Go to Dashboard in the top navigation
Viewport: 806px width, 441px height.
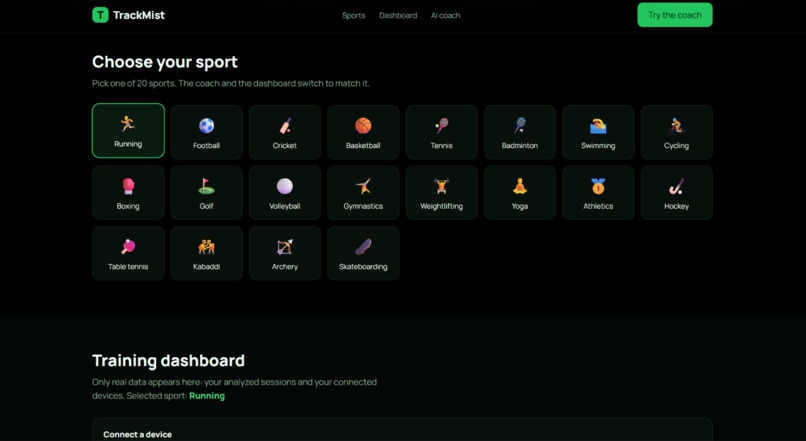398,15
